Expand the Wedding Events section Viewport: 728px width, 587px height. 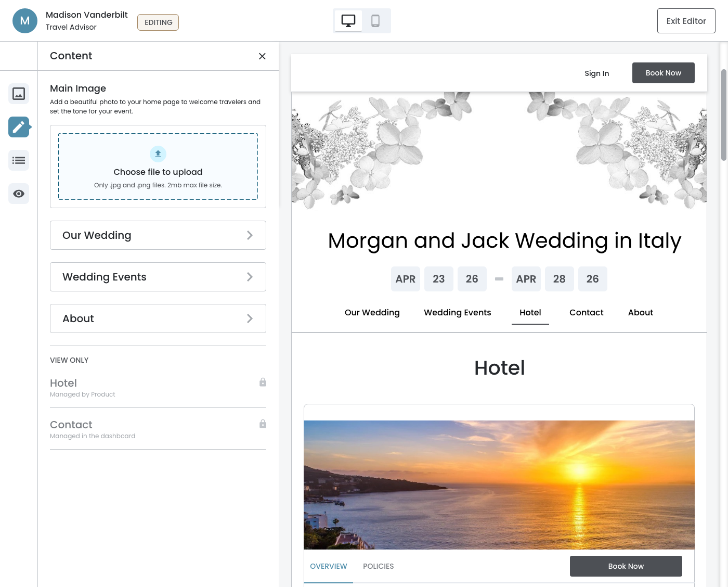158,277
